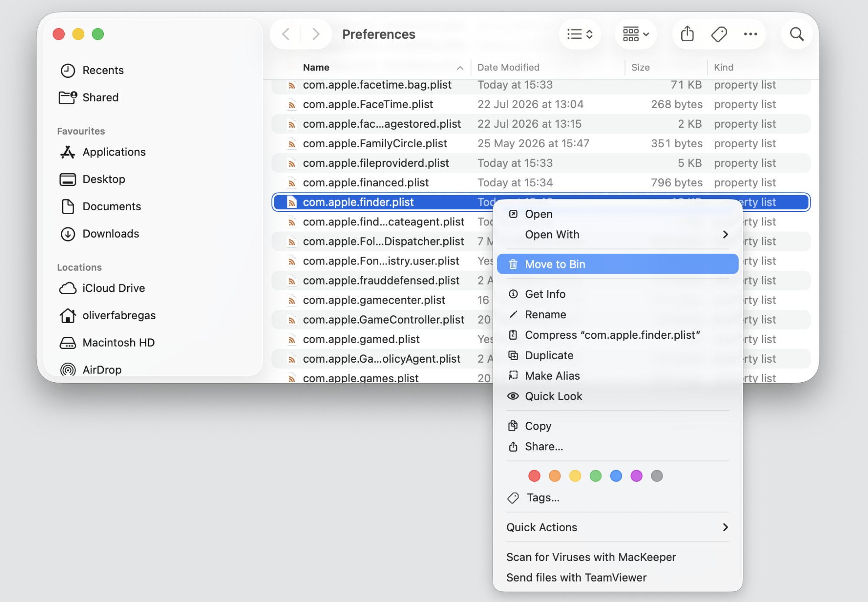Viewport: 868px width, 602px height.
Task: Select com.apple.gamecenter.plist file
Action: 382,300
